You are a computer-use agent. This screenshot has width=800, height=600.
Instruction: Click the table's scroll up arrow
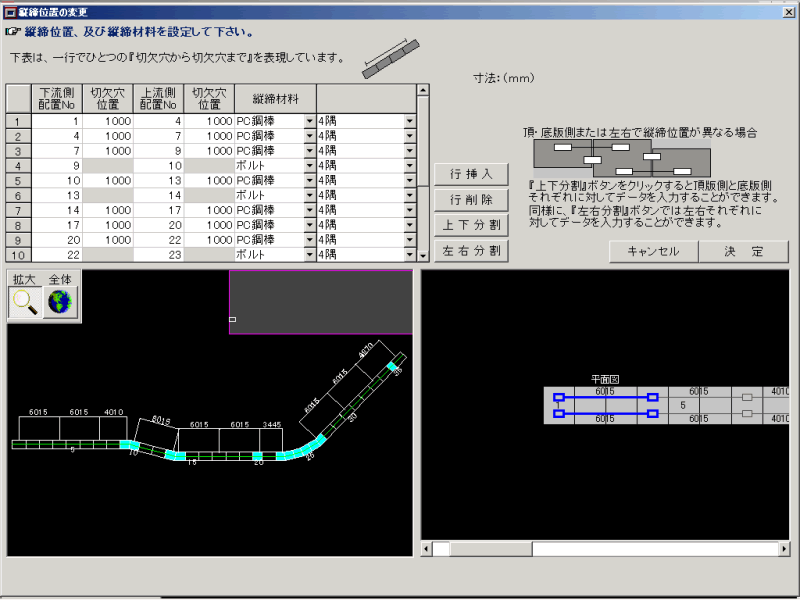pos(422,90)
